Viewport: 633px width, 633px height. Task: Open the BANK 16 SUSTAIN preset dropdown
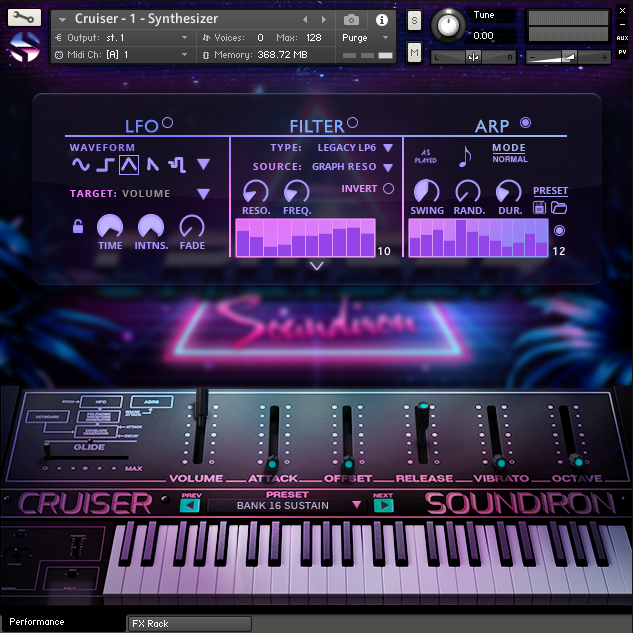coord(286,505)
